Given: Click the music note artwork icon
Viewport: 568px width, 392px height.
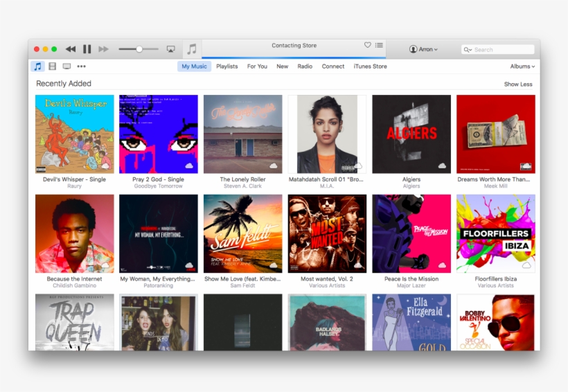Looking at the screenshot, I should click(192, 49).
